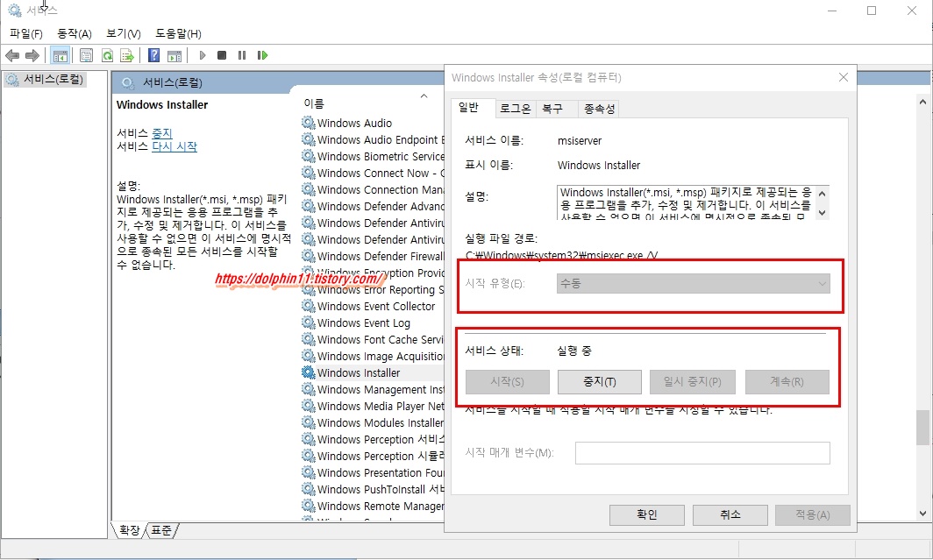The image size is (933, 560).
Task: Click the Start Service play icon
Action: point(203,55)
